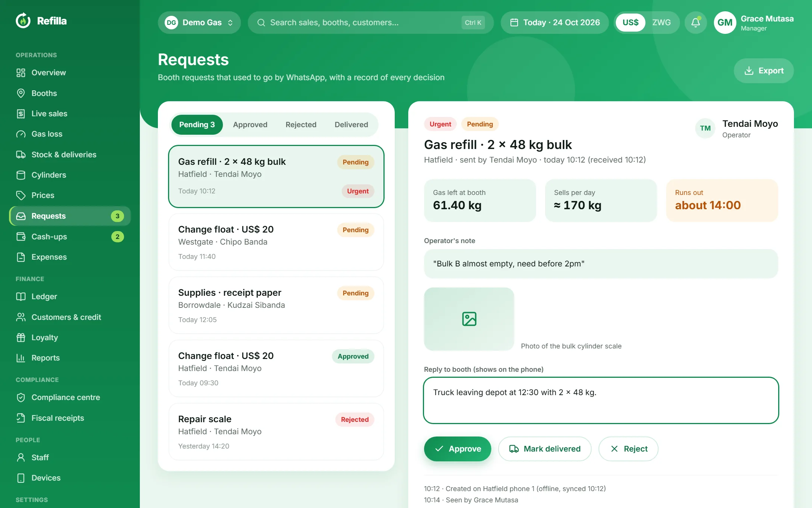Open Compliance centre

70,397
